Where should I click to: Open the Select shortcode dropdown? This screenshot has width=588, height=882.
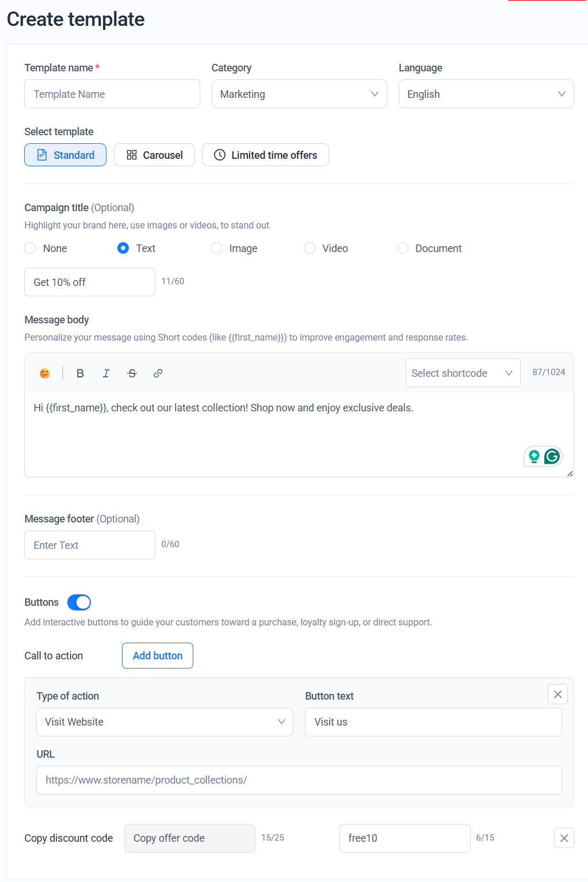(462, 373)
